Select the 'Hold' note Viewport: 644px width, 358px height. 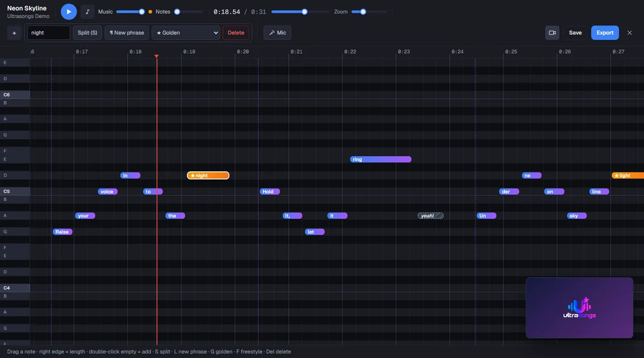tap(270, 192)
